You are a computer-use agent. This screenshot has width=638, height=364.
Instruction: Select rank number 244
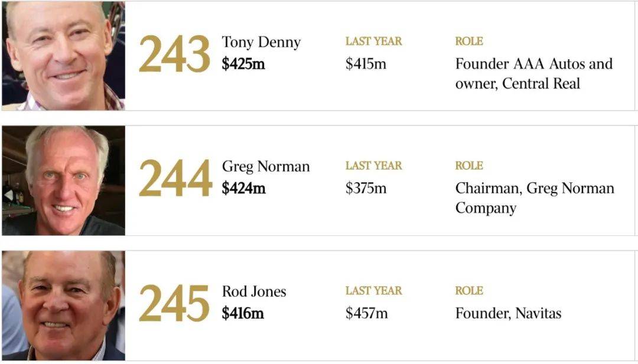(x=175, y=178)
